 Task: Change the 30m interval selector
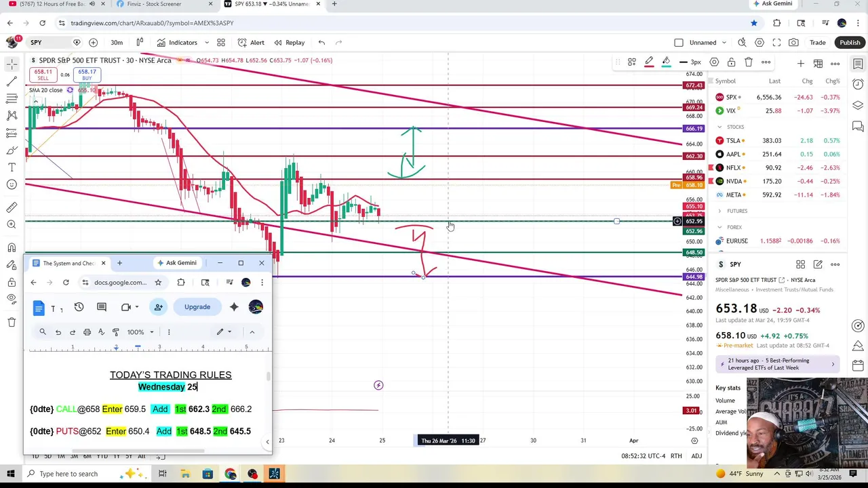point(117,43)
